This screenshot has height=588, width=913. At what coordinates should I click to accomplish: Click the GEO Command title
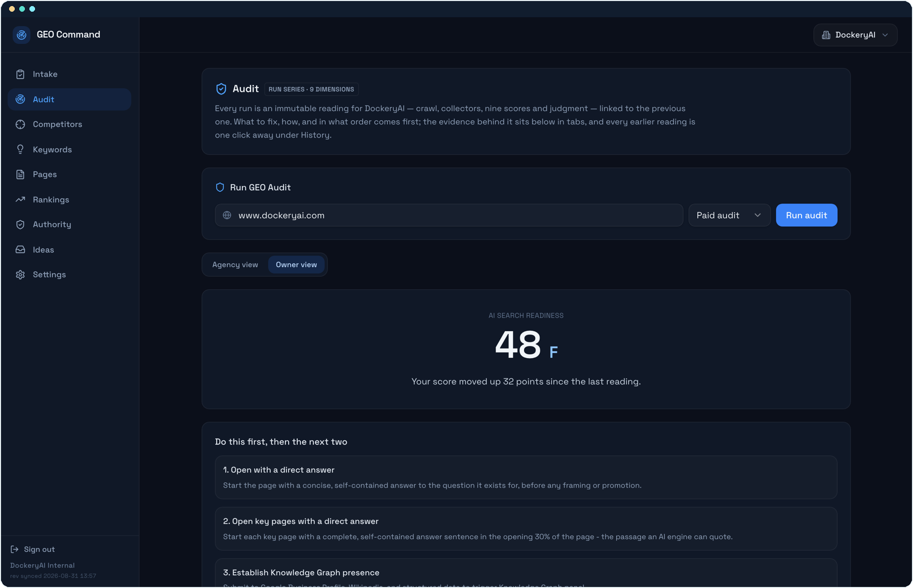tap(68, 34)
